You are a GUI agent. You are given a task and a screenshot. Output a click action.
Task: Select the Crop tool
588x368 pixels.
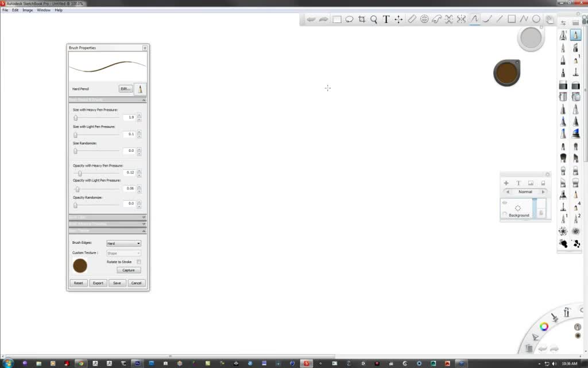pos(362,19)
